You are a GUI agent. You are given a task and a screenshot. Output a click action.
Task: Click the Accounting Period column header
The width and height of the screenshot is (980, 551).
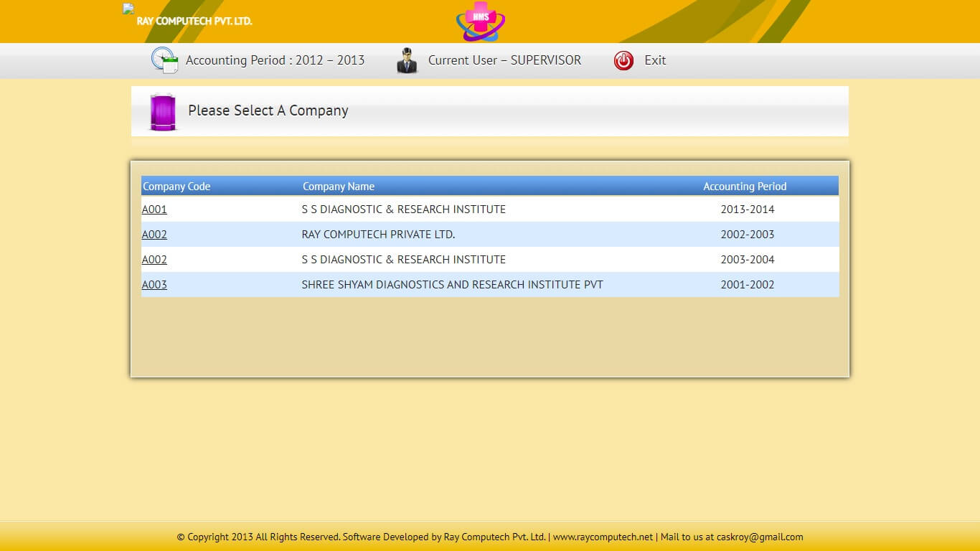pos(745,187)
